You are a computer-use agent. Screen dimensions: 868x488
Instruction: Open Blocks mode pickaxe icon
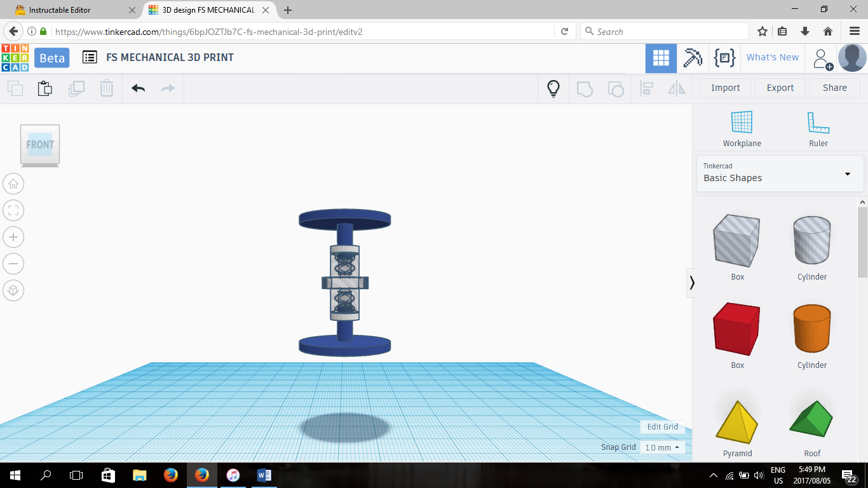point(692,58)
